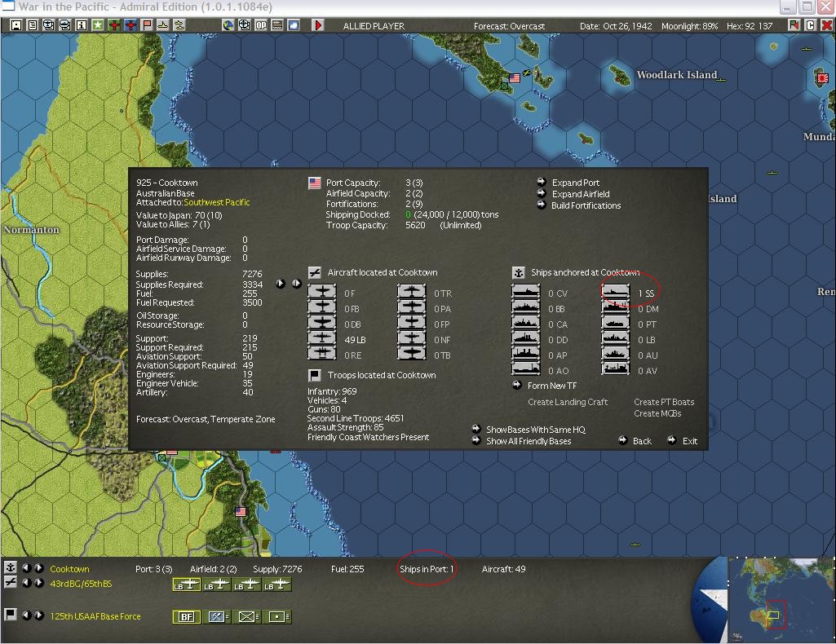Image resolution: width=836 pixels, height=644 pixels.
Task: Click the 0 AO oiler ship icon
Action: pos(526,369)
